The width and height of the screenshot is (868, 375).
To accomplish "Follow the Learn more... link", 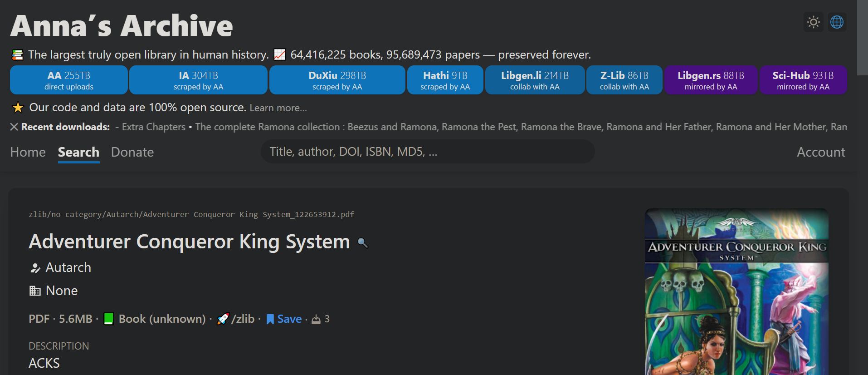I will [x=278, y=108].
